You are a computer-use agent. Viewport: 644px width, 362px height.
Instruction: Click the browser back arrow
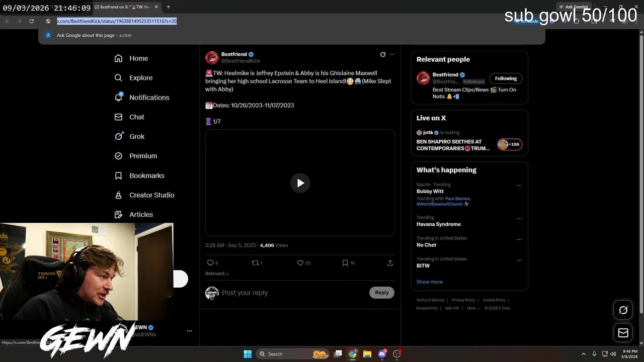(7, 21)
